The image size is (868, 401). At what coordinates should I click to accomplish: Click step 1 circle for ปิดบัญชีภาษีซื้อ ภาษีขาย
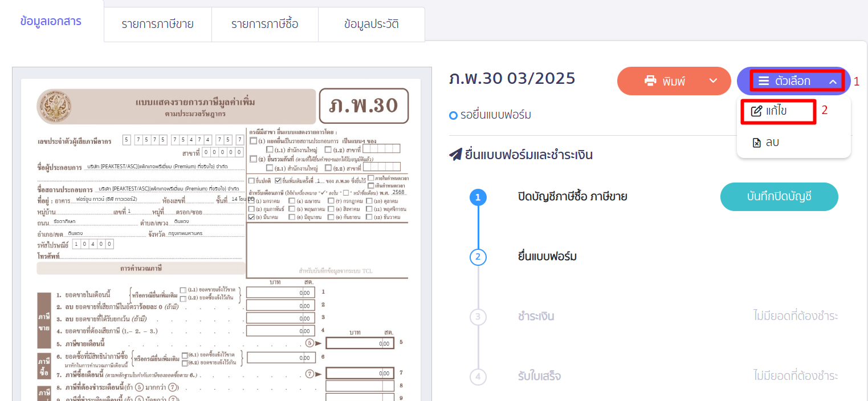pyautogui.click(x=478, y=197)
